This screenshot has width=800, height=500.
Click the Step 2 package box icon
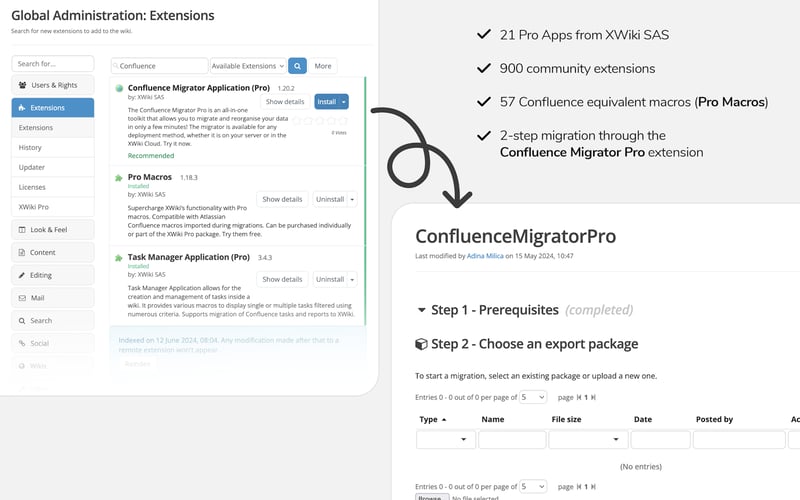coord(421,344)
